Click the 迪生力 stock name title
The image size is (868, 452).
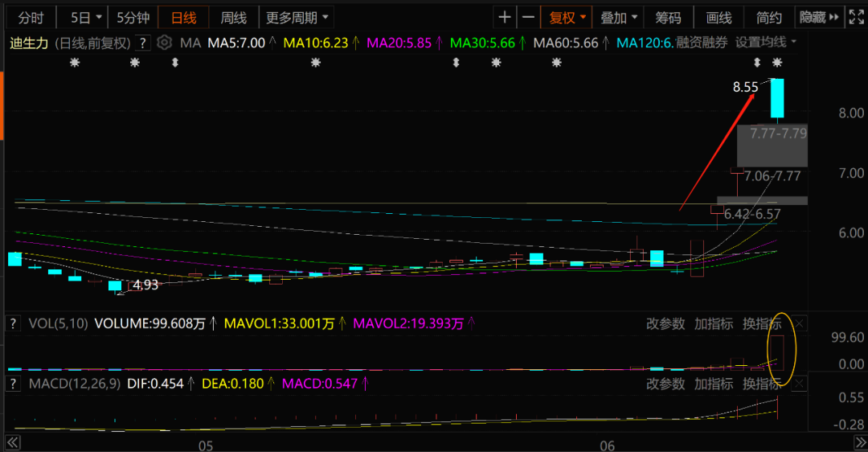(x=30, y=43)
